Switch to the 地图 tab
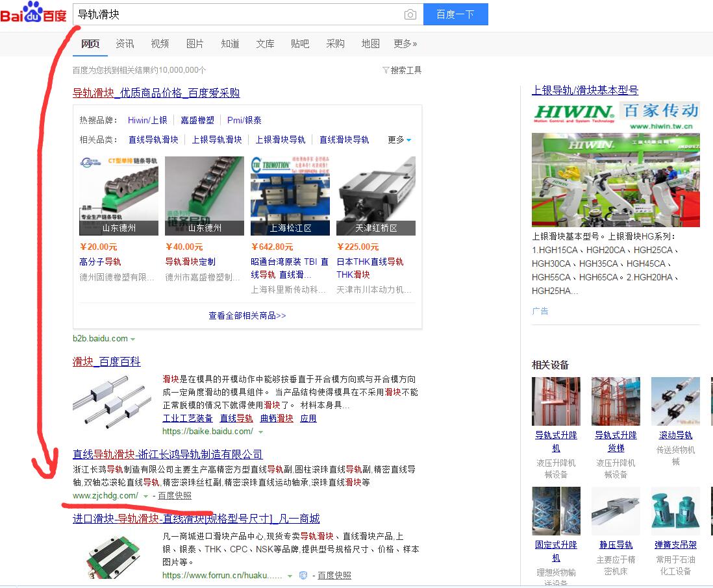 pos(370,43)
